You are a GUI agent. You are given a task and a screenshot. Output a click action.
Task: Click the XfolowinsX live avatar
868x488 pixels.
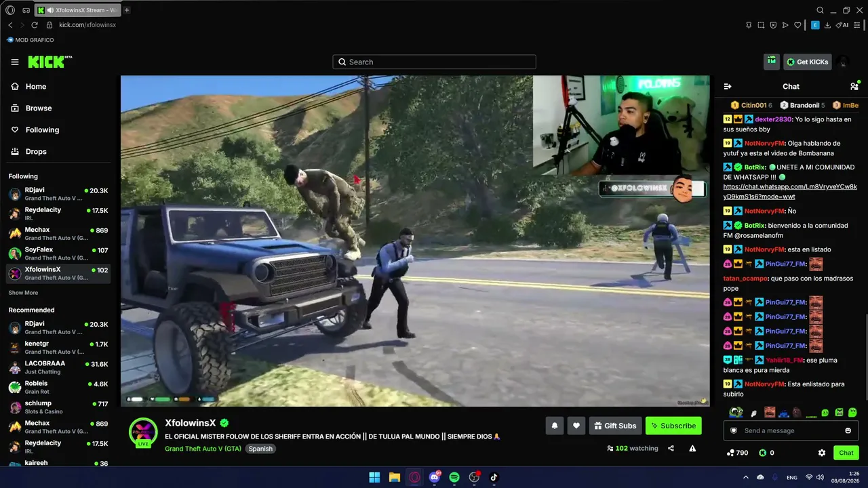pos(143,433)
